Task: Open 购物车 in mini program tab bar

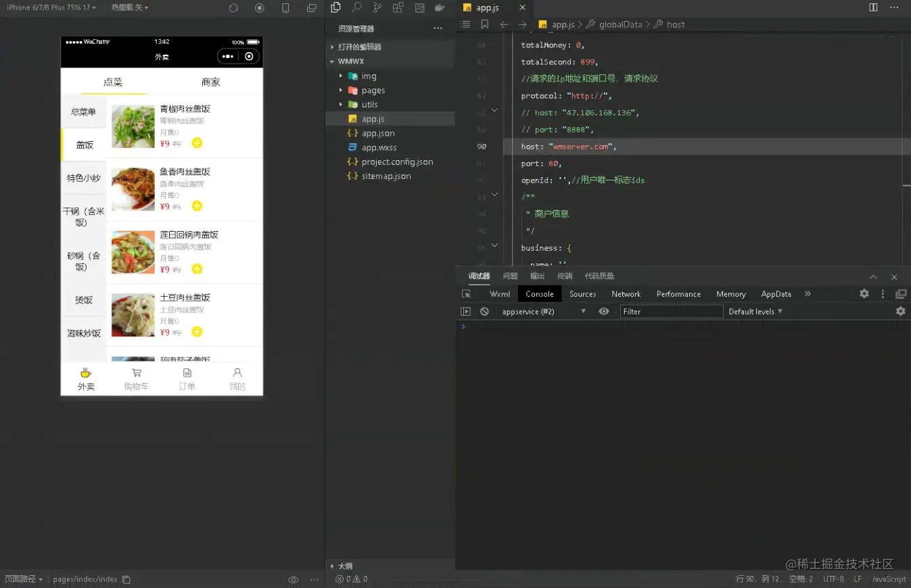Action: [136, 379]
